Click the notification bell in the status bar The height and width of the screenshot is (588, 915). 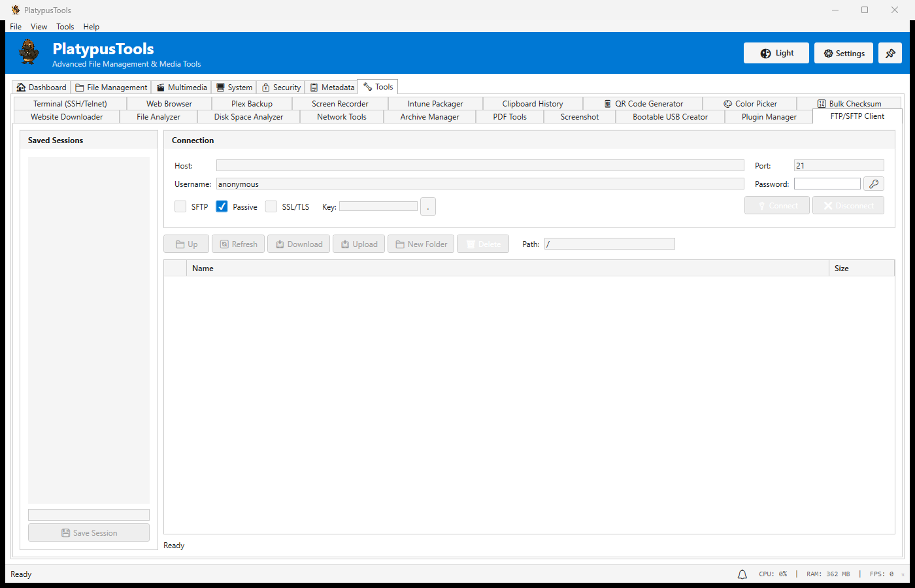pos(742,574)
